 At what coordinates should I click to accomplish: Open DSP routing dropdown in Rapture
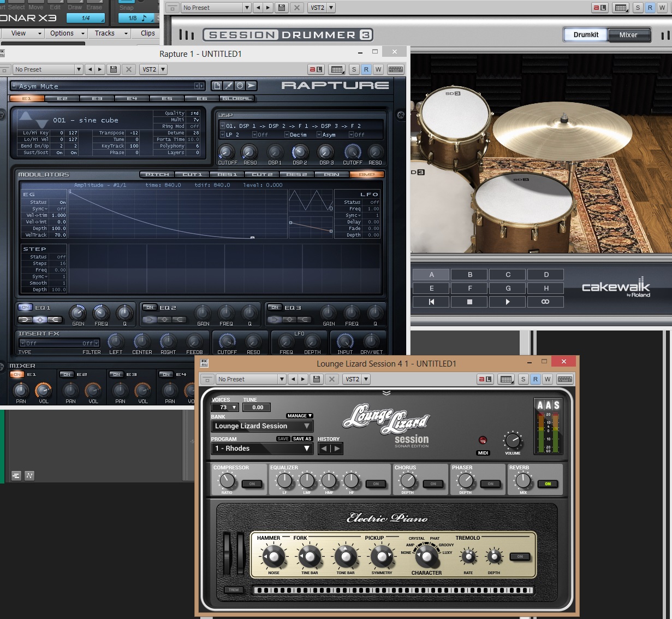(222, 126)
